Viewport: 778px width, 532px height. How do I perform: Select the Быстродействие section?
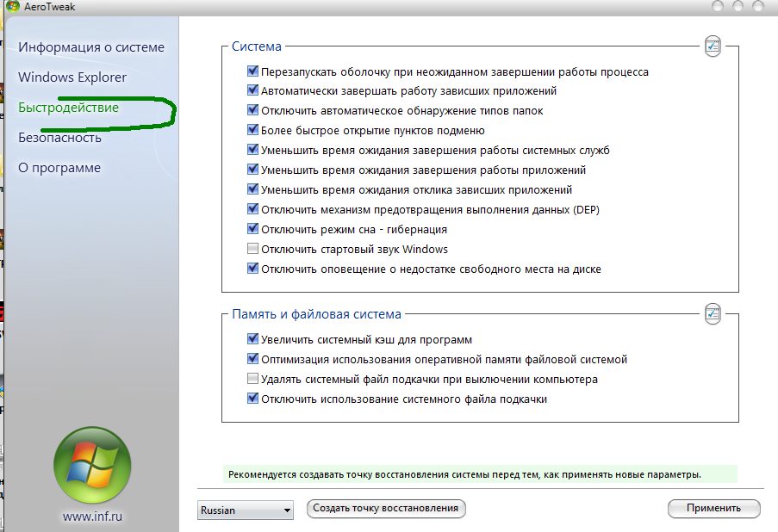click(68, 108)
